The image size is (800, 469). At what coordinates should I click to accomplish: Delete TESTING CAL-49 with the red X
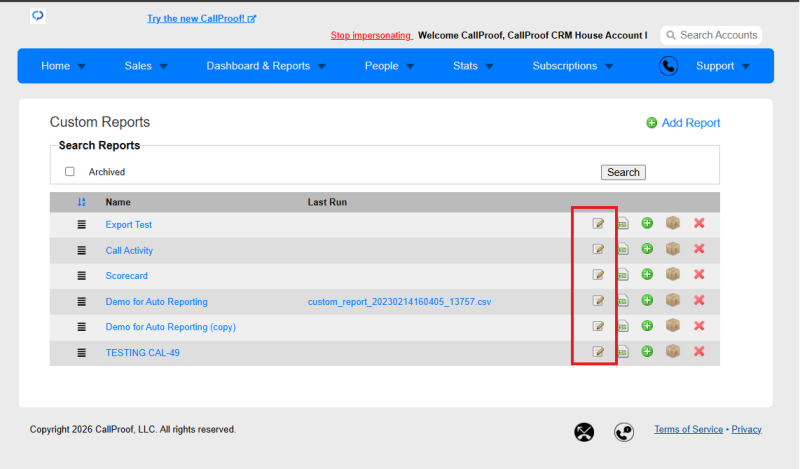pyautogui.click(x=699, y=351)
